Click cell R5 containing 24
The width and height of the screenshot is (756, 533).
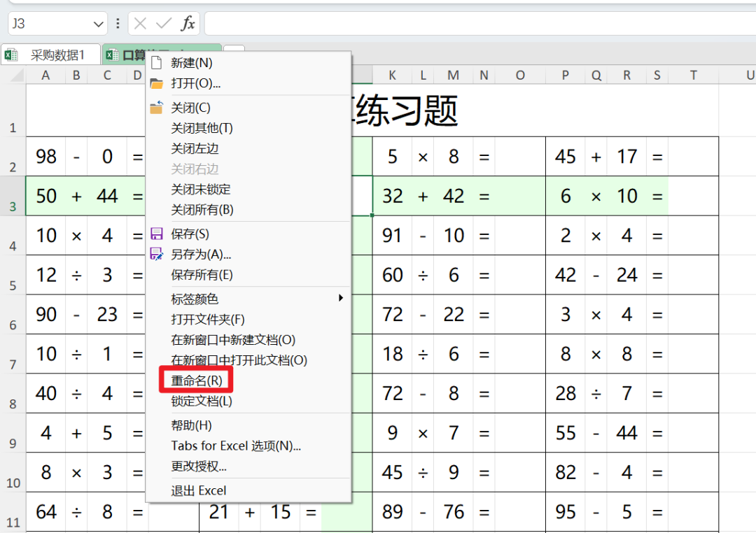(x=626, y=275)
